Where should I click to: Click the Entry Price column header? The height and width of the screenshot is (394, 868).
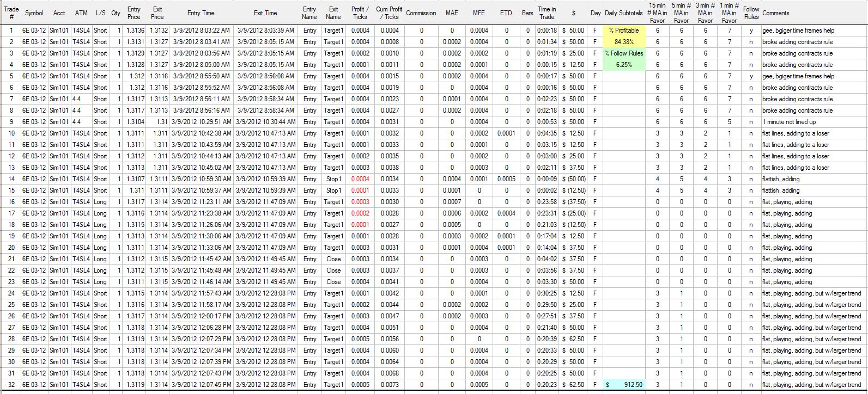[x=135, y=13]
